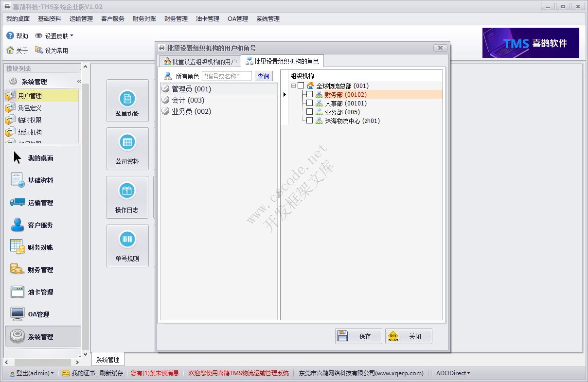
Task: Open the 油卡管理 menu in menu bar
Action: pos(208,19)
